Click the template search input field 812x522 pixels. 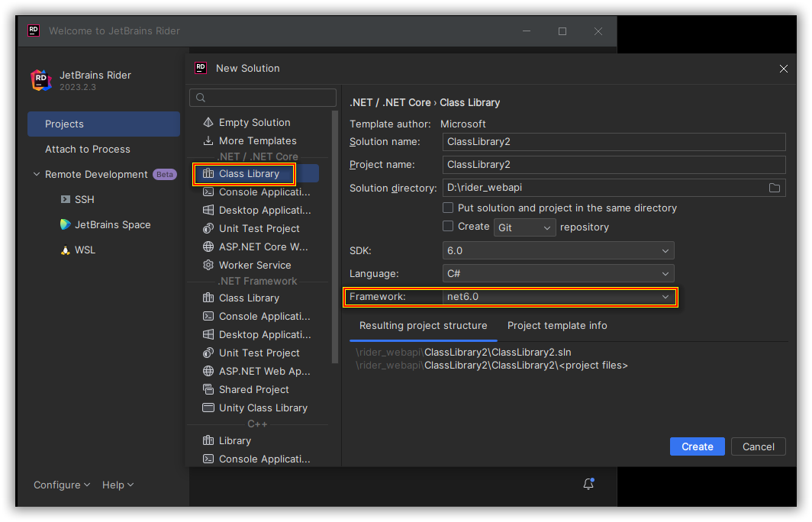coord(263,98)
